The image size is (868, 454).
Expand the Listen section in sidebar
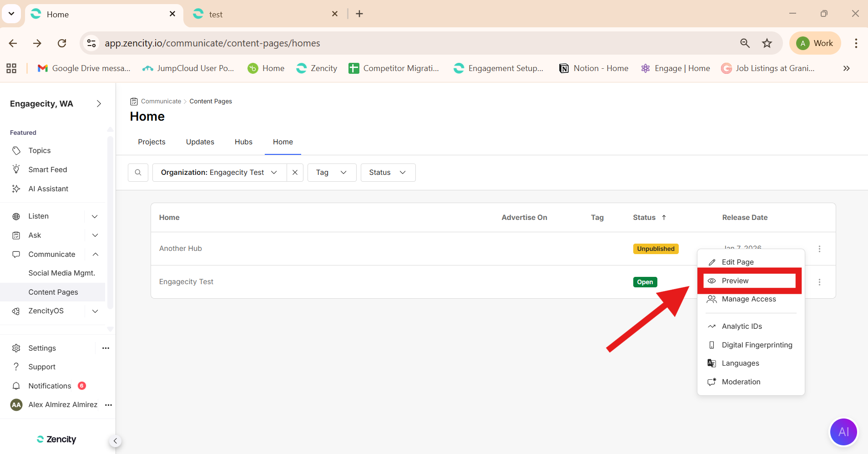pos(95,216)
